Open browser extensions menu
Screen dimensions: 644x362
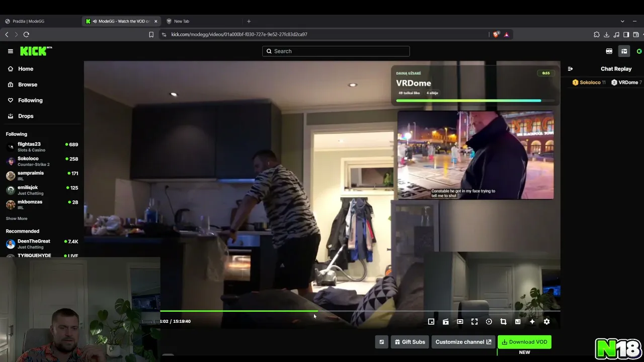[597, 35]
